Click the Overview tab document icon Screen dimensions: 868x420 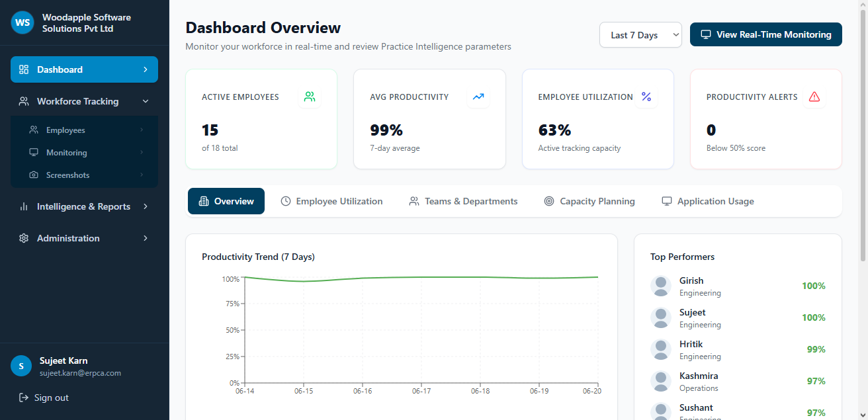(x=204, y=201)
